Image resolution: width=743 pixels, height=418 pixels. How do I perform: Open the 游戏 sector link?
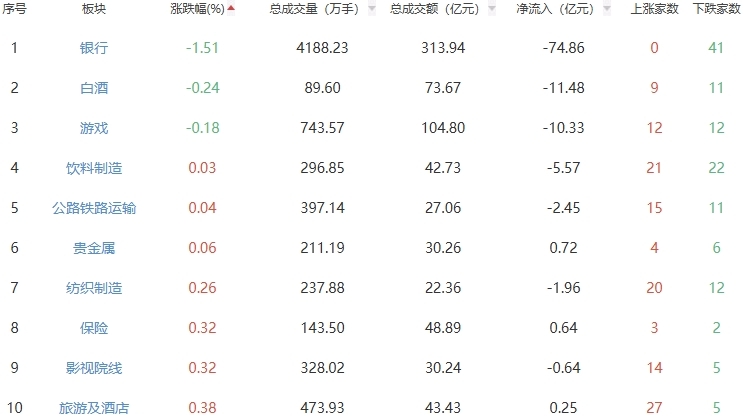click(x=94, y=128)
